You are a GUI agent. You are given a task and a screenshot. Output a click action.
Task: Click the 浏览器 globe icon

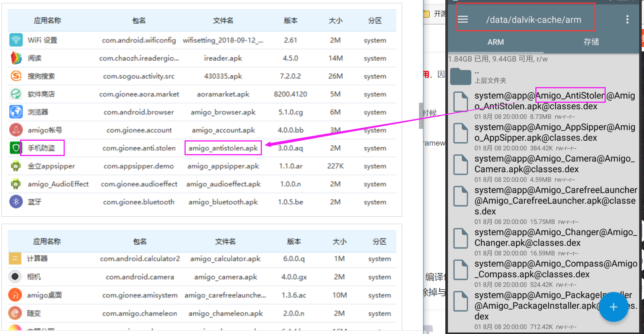click(x=16, y=112)
